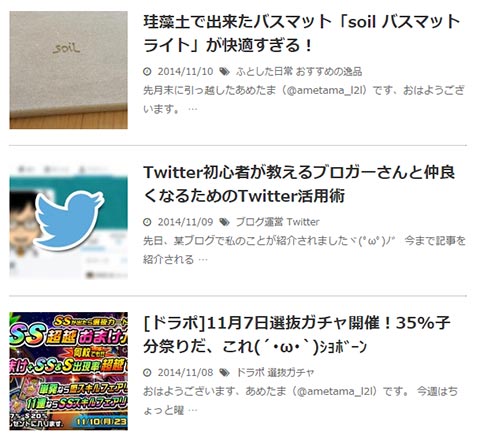480x439 pixels.
Task: Open the ブログ運営 category tag
Action: (x=260, y=222)
